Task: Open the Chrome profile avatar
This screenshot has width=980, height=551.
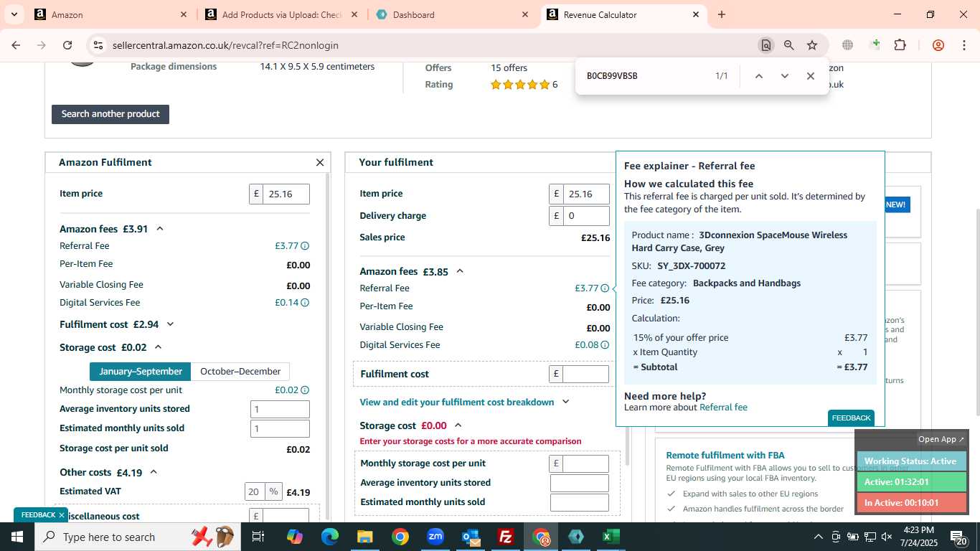Action: [938, 45]
